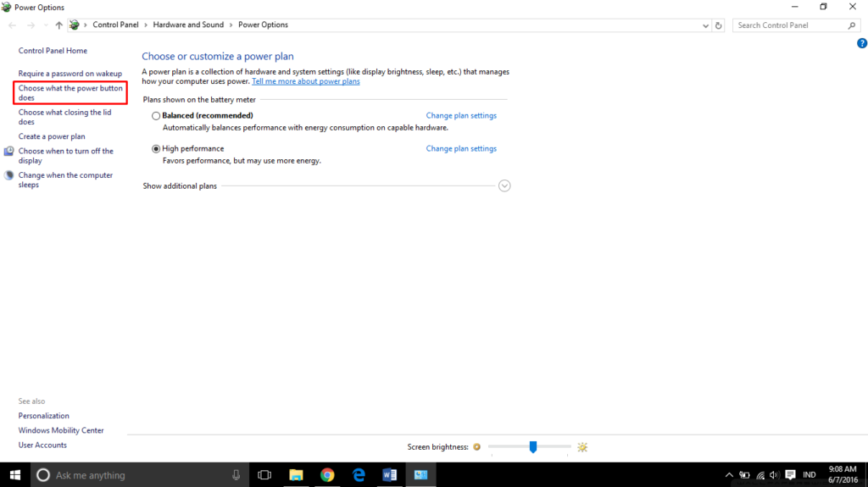
Task: Change plan settings for Balanced
Action: (x=461, y=116)
